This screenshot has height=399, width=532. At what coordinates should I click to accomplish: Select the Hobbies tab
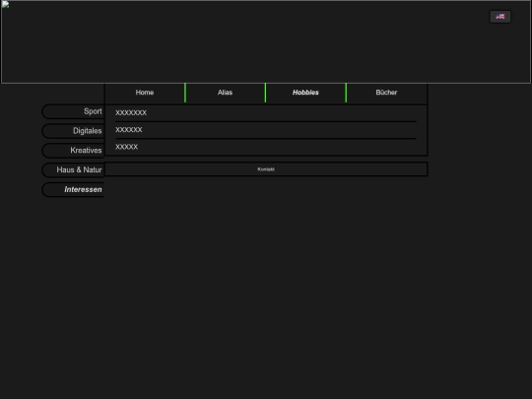click(305, 93)
